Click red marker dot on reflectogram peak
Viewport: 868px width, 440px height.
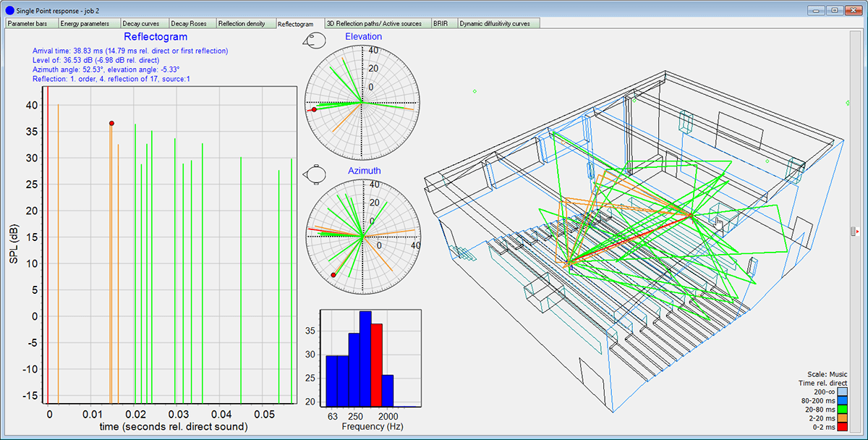(111, 124)
